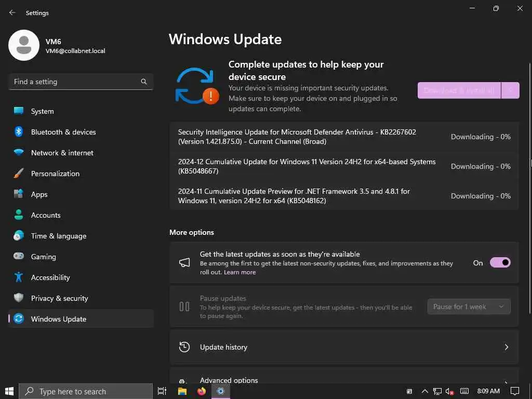
Task: Select Personalization in sidebar
Action: [x=81, y=174]
